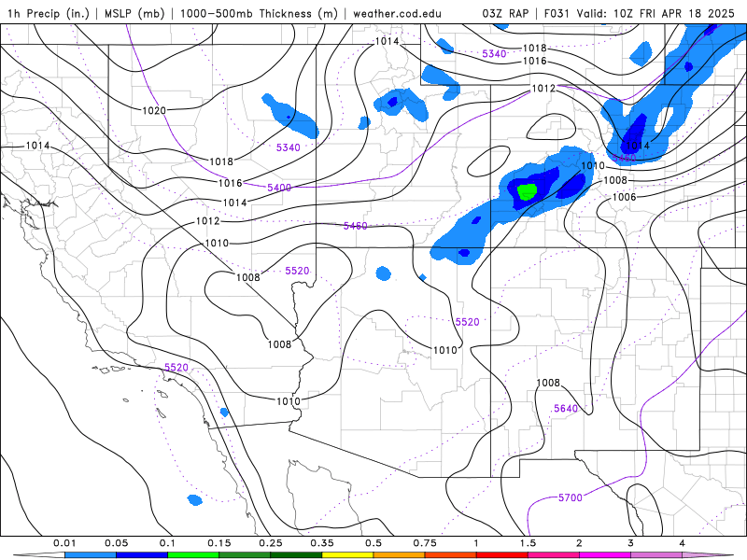Image resolution: width=747 pixels, height=560 pixels.
Task: Click the "weather.cod.edu" header text
Action: (397, 13)
